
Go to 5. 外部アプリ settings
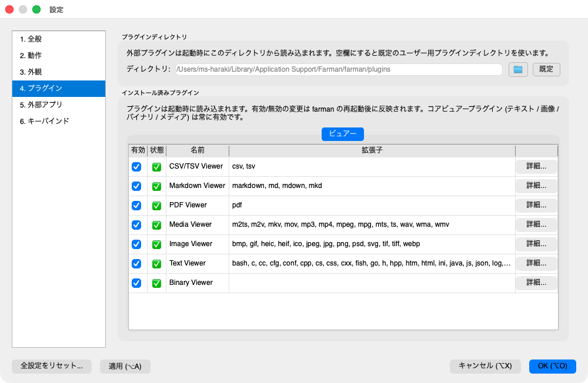click(x=59, y=105)
